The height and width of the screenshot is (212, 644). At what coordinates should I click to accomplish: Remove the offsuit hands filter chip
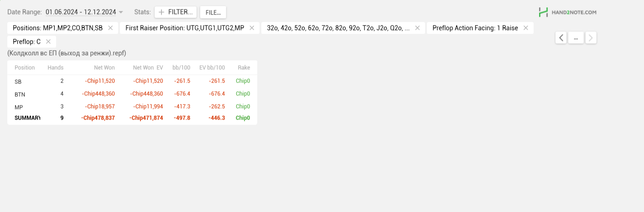[x=417, y=28]
